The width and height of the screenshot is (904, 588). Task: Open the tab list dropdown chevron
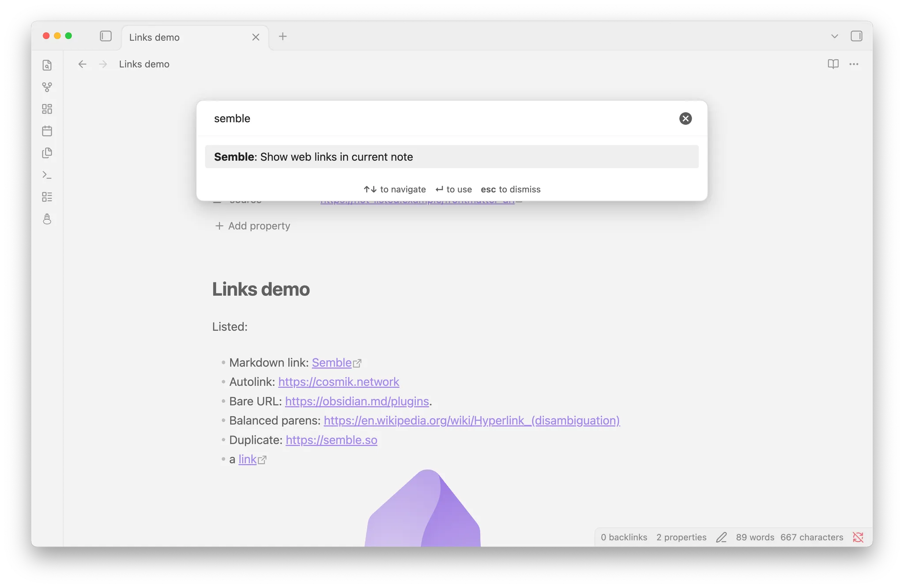(834, 36)
